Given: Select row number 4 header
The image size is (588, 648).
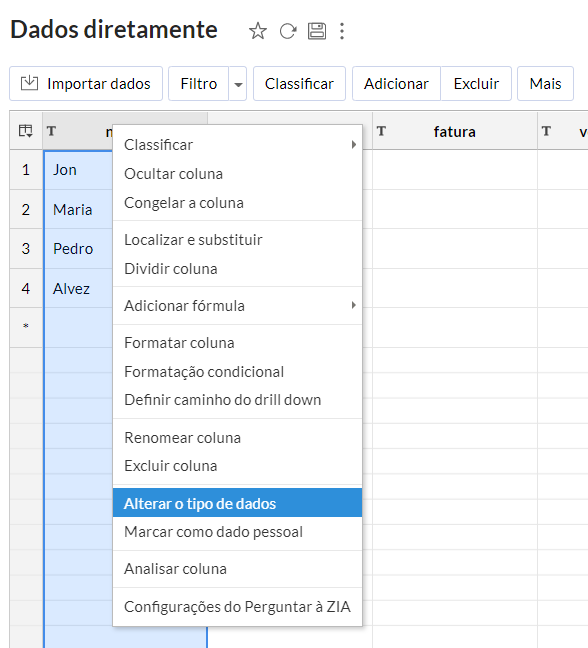Looking at the screenshot, I should pyautogui.click(x=26, y=288).
